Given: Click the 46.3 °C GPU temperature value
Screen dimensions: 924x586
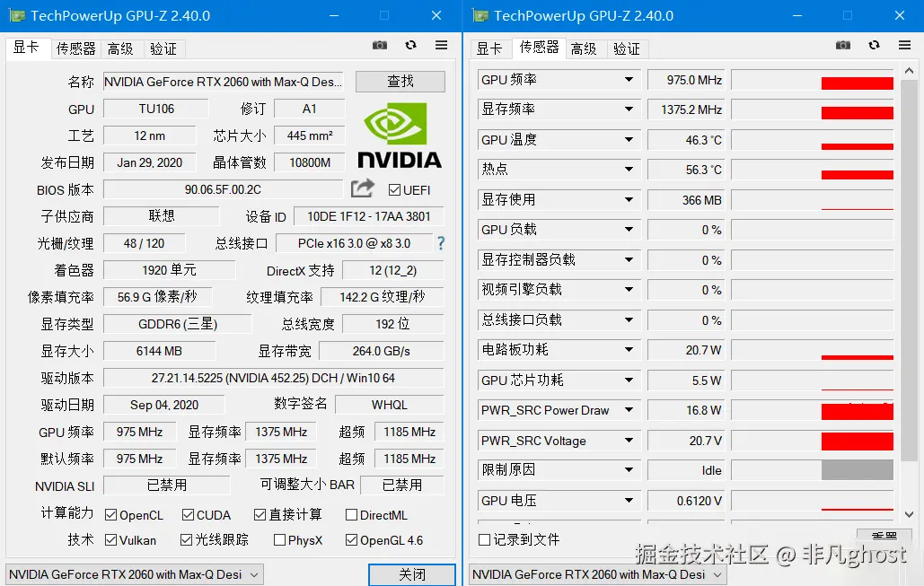Looking at the screenshot, I should click(x=686, y=140).
